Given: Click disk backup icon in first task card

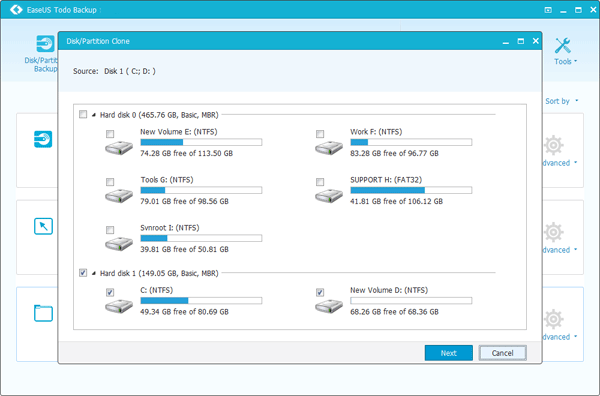Looking at the screenshot, I should coord(43,139).
